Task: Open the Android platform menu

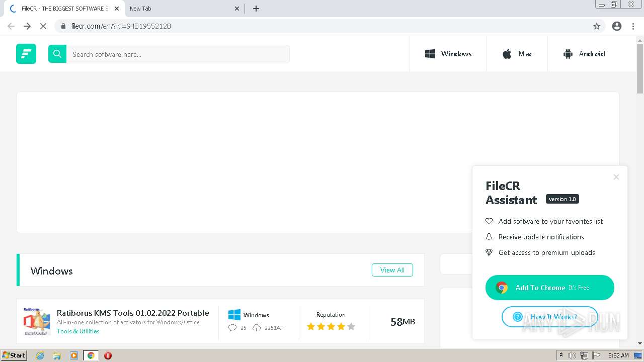Action: click(584, 54)
